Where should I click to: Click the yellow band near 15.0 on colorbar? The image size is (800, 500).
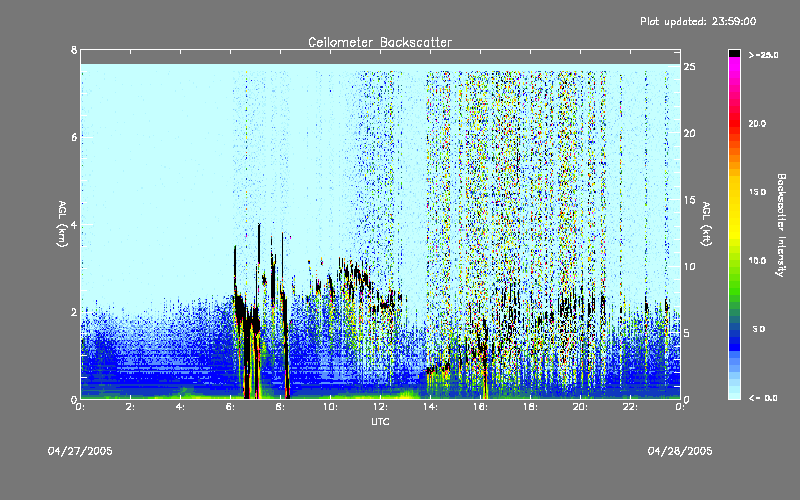tap(734, 193)
